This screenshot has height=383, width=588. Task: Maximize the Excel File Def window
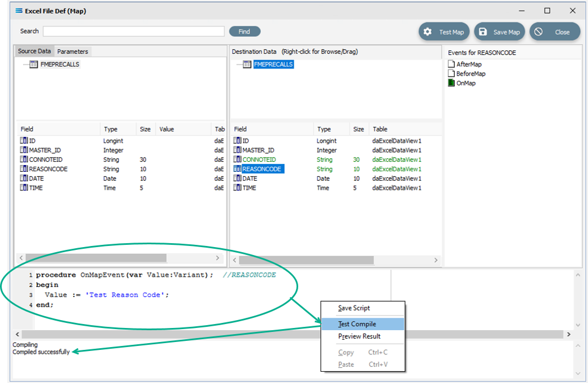click(x=547, y=11)
